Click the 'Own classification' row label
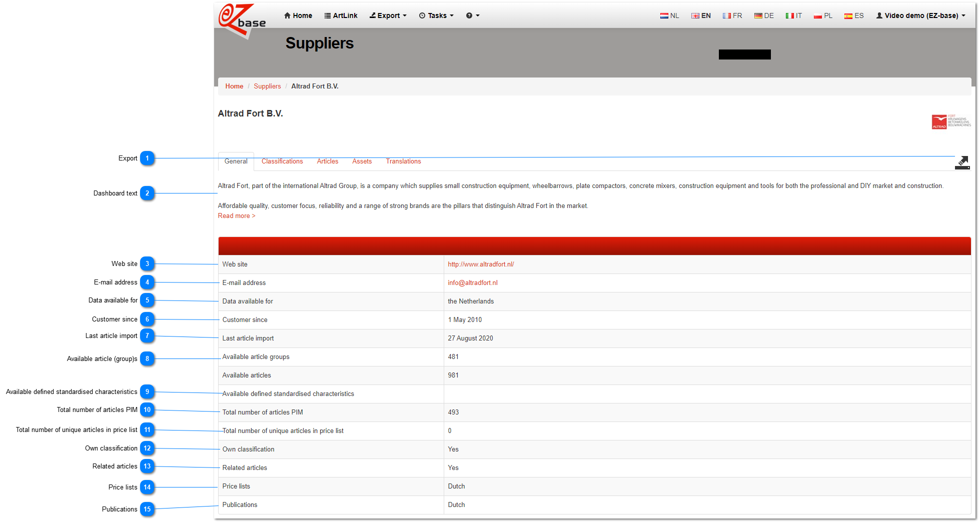This screenshot has width=980, height=523. pyautogui.click(x=249, y=449)
